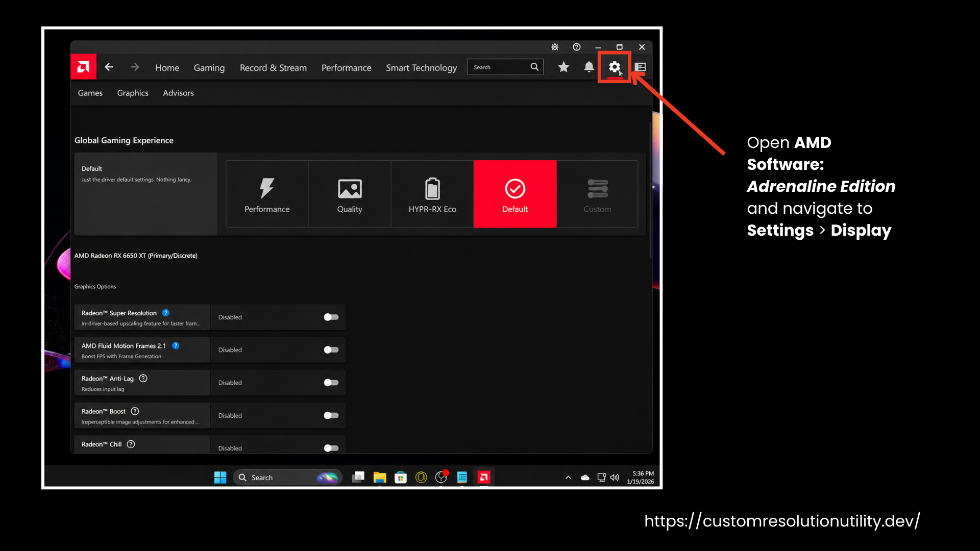
Task: Open Radeon Chill help icon
Action: [131, 444]
